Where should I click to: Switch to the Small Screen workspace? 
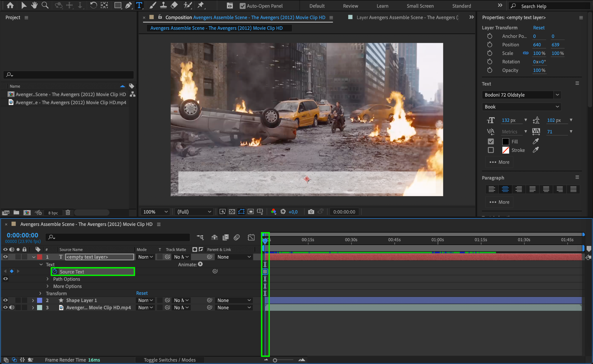coord(420,6)
